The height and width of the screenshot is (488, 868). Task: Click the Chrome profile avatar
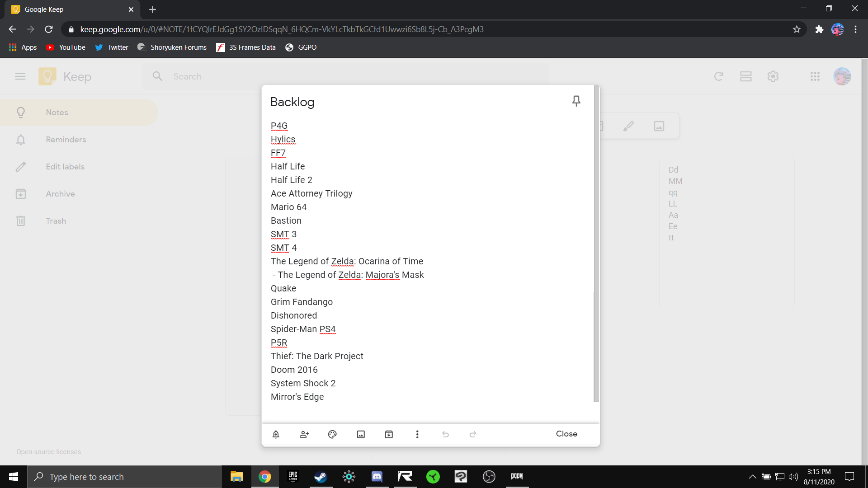[838, 29]
